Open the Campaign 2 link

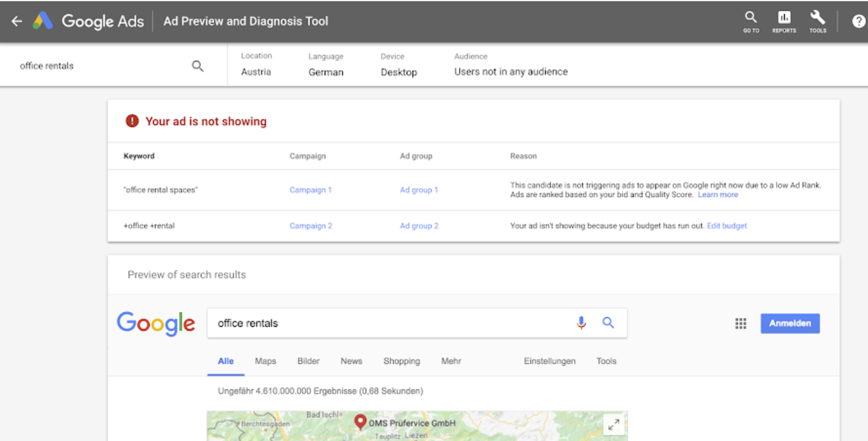tap(311, 226)
